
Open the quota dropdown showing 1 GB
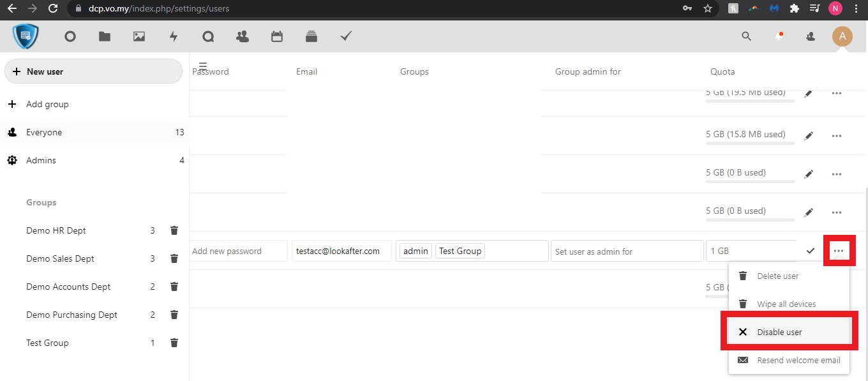pos(751,251)
